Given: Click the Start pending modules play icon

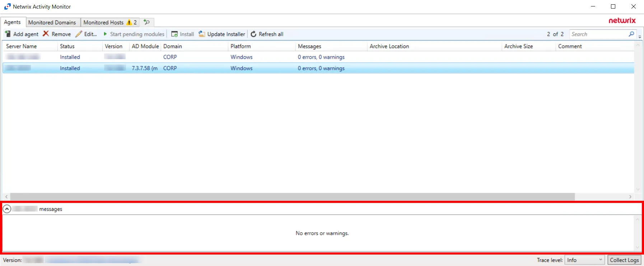Looking at the screenshot, I should click(105, 34).
